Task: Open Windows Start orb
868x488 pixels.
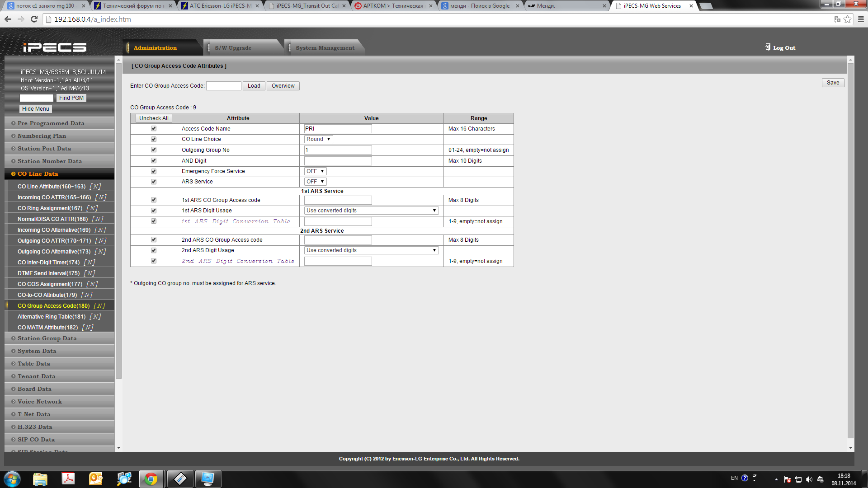Action: 12,479
